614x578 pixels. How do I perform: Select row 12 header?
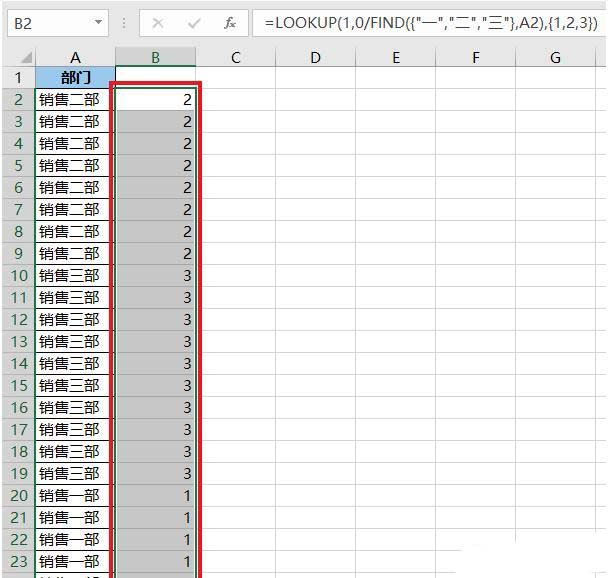(x=18, y=320)
